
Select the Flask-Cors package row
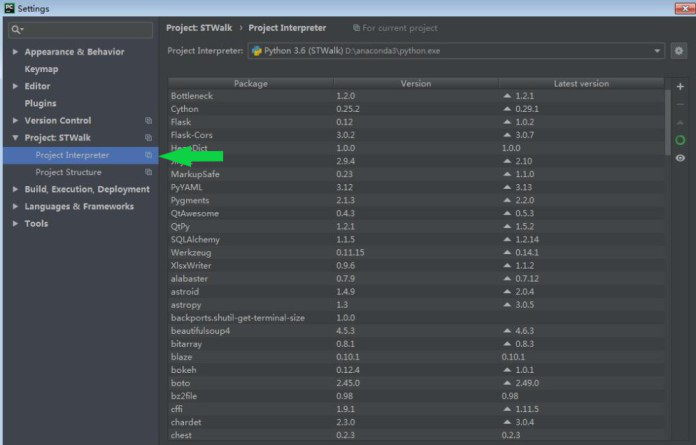coord(416,135)
